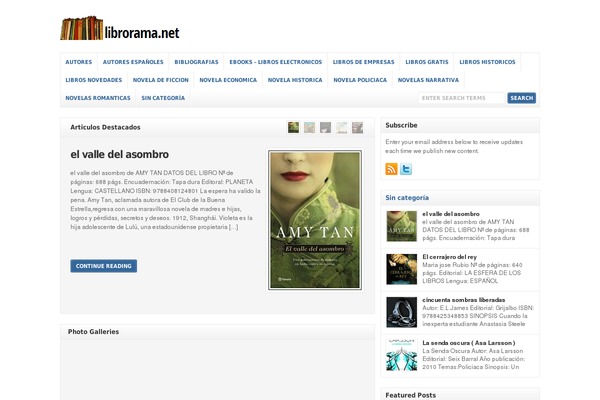Open the Novela de Ficcion category
This screenshot has height=400, width=600.
(x=161, y=80)
